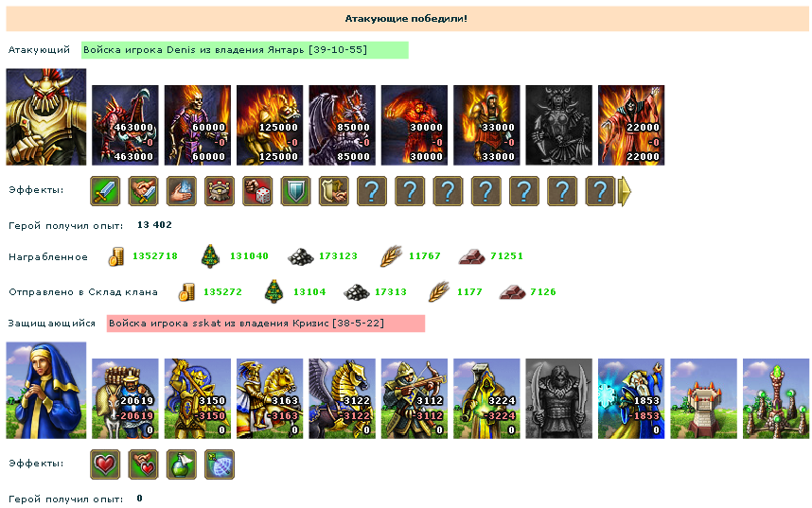Click the green potion flask effect icon
Image resolution: width=812 pixels, height=508 pixels.
(182, 464)
